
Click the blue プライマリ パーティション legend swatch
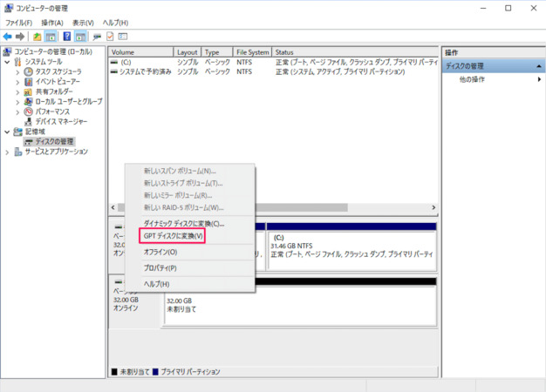pos(155,372)
